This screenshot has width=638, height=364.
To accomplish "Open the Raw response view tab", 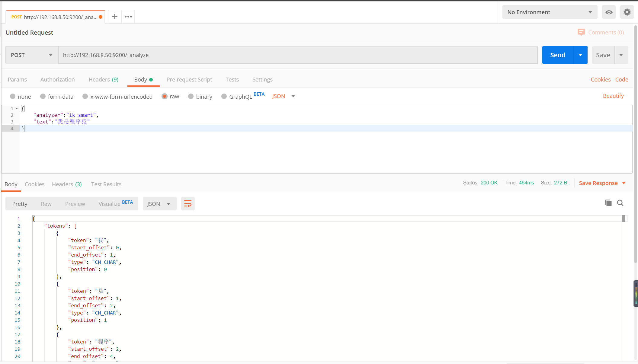I will [x=46, y=204].
